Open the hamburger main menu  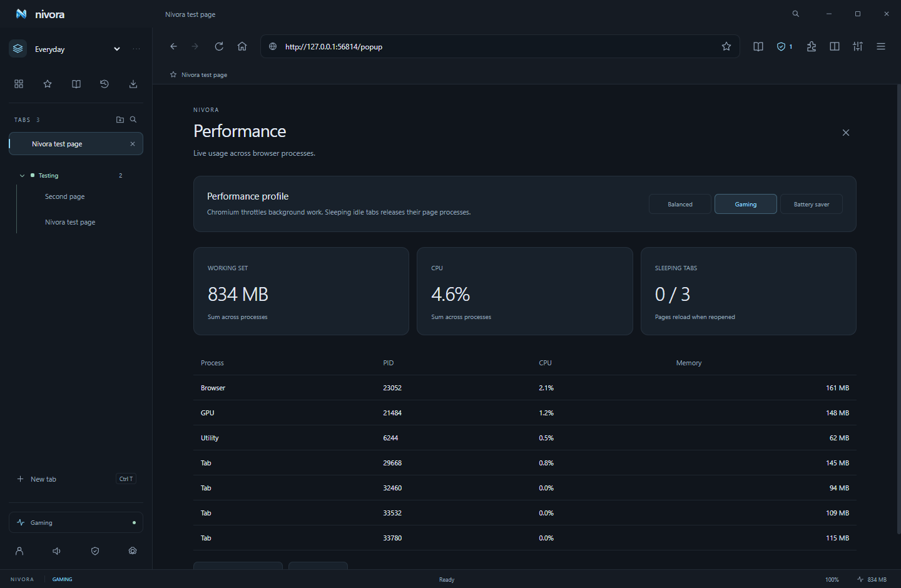[881, 46]
